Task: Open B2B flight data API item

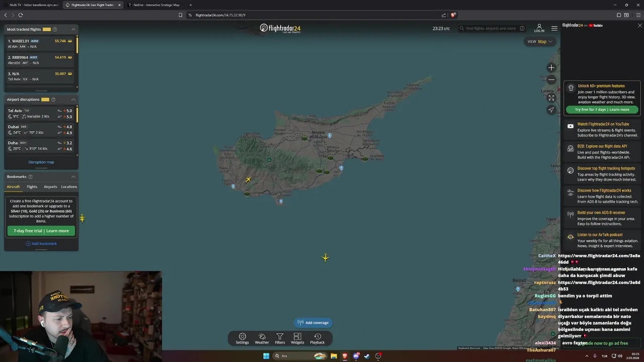Action: click(602, 152)
